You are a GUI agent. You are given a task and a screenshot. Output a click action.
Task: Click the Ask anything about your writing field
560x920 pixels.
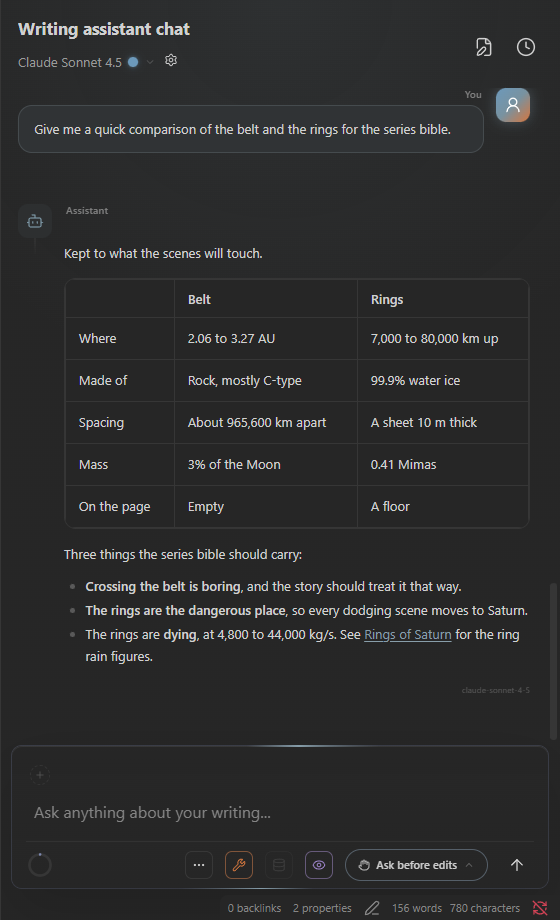point(280,813)
